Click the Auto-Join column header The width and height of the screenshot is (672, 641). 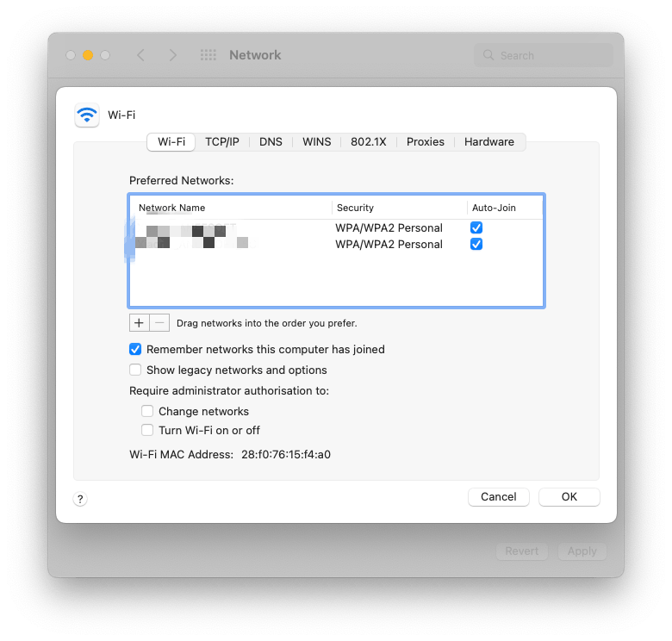coord(505,208)
